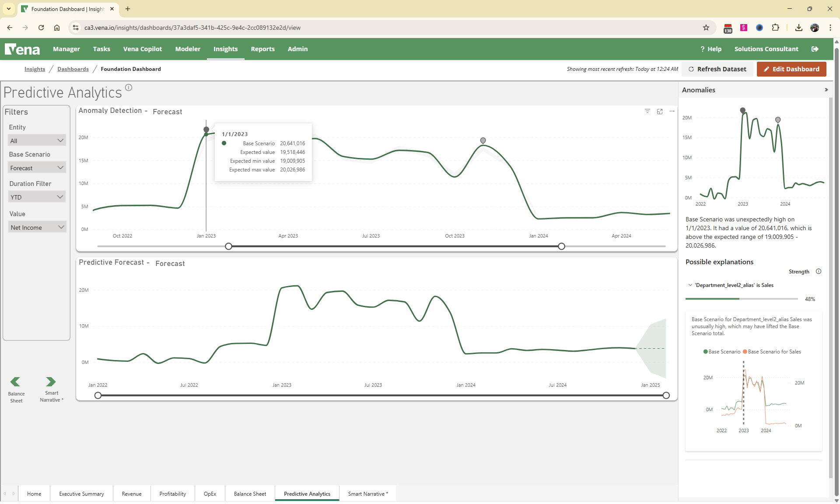This screenshot has width=840, height=504.
Task: Collapse 'Department_level2_alias' is Sales explanation
Action: pyautogui.click(x=690, y=285)
